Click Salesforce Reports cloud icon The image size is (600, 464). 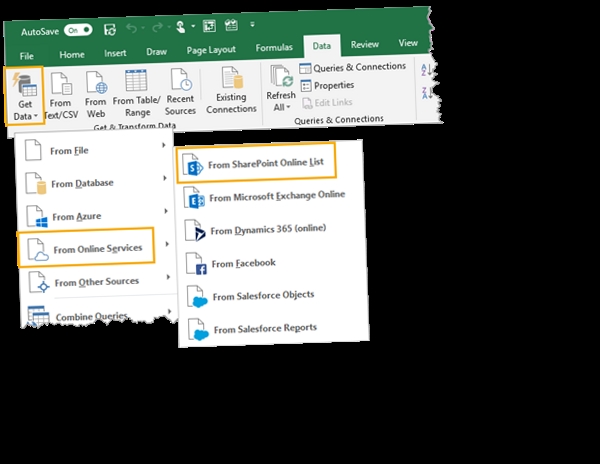point(201,335)
